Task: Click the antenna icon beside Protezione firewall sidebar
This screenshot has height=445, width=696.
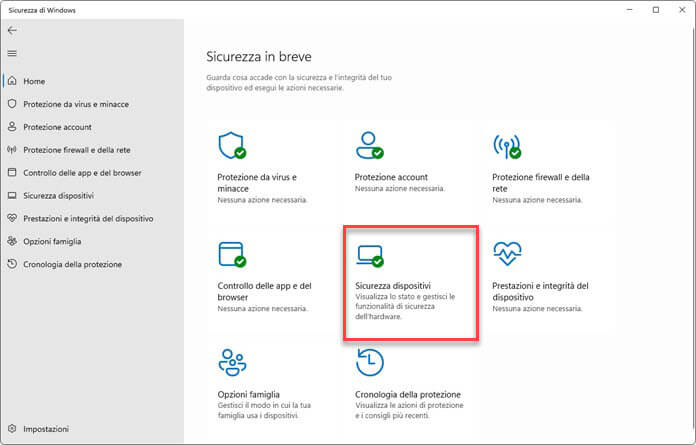Action: coord(12,150)
